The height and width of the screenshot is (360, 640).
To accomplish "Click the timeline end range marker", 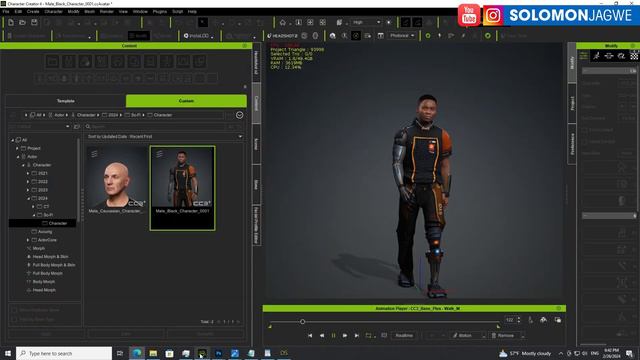I will 498,326.
